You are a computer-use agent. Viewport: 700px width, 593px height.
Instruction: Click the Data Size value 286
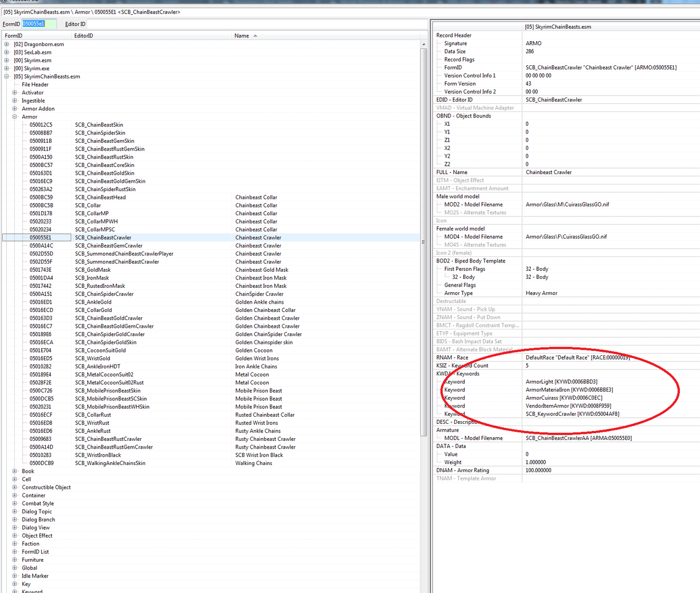tap(530, 52)
